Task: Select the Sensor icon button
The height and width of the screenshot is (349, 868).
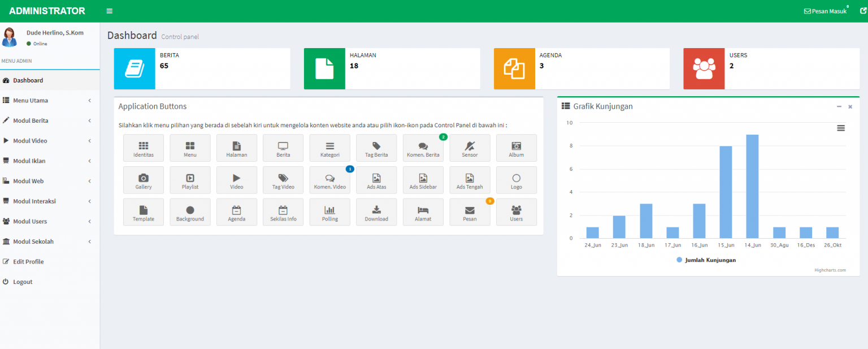Action: click(470, 148)
